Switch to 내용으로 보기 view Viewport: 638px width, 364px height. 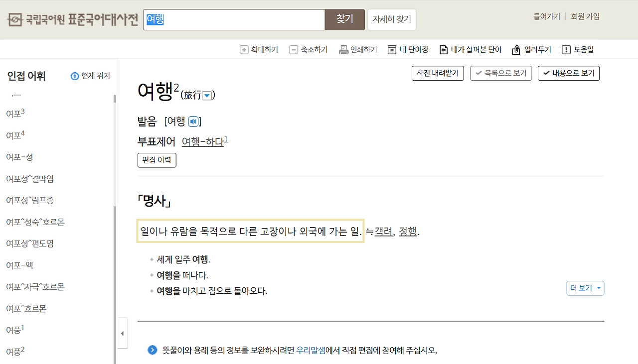(x=569, y=73)
